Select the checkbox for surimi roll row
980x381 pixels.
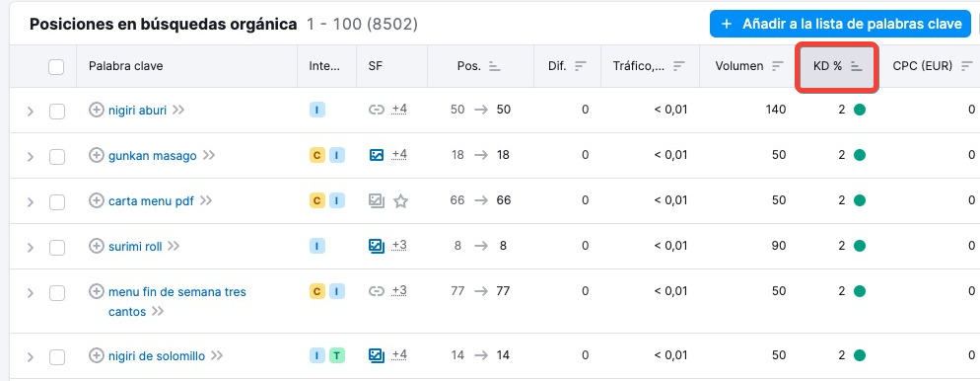[x=57, y=248]
